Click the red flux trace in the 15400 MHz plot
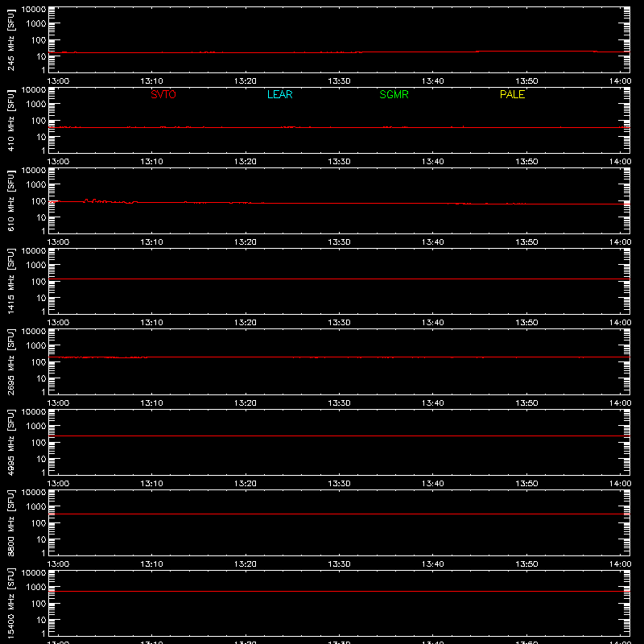Screen dimensions: 644x644 (x=339, y=592)
